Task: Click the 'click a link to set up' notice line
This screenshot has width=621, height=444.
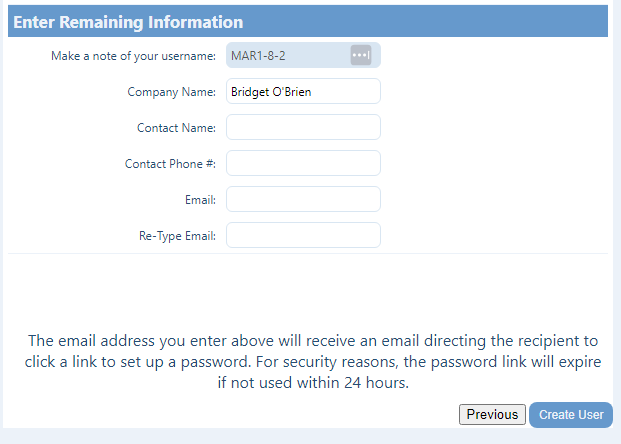Action: (312, 361)
